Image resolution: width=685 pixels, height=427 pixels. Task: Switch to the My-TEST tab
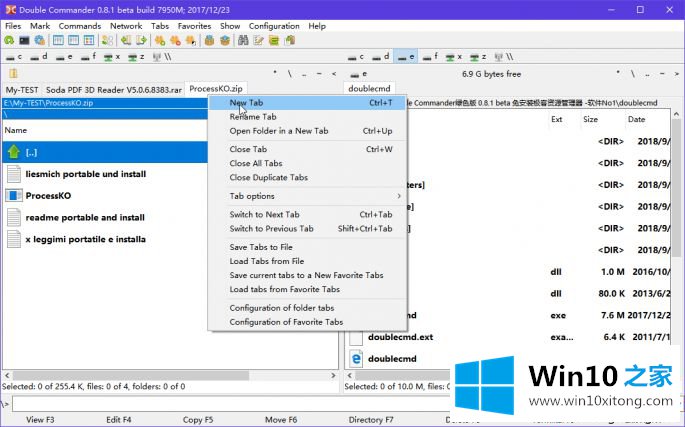(x=22, y=90)
